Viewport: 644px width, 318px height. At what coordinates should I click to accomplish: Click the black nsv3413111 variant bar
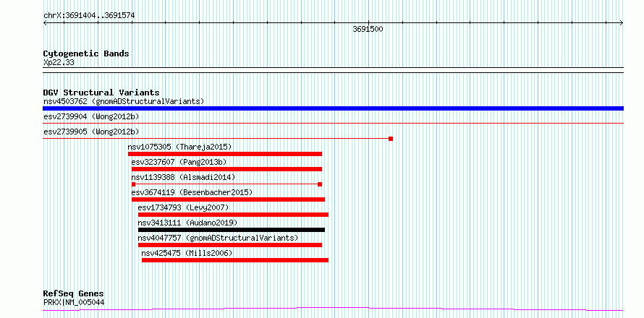pyautogui.click(x=232, y=230)
